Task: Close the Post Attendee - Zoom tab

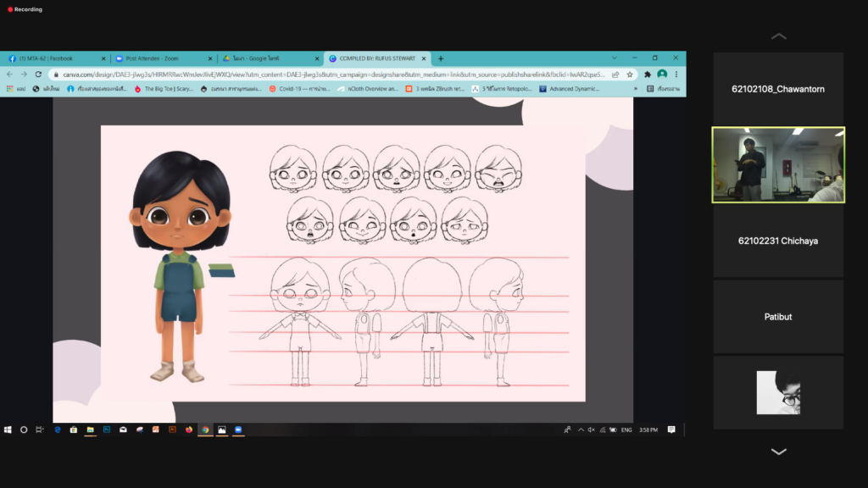Action: [210, 58]
